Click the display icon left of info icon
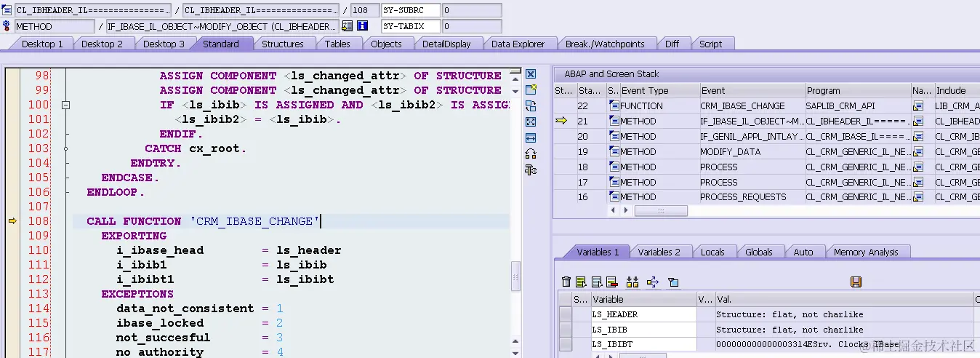Image resolution: width=980 pixels, height=358 pixels. point(348,26)
